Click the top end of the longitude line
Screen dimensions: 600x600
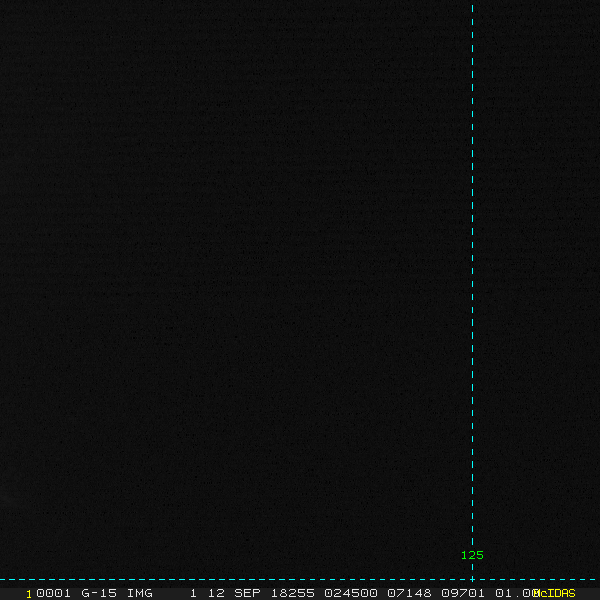click(472, 5)
